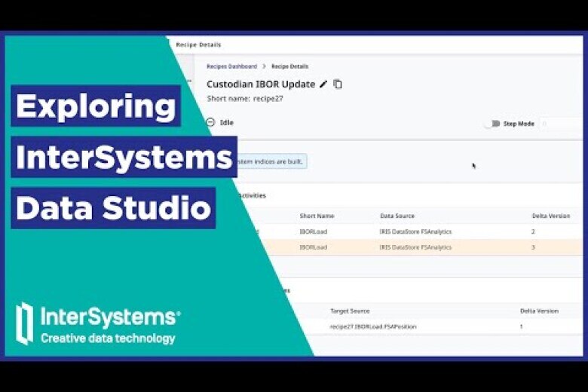Click the Exploring title banner
The width and height of the screenshot is (588, 392).
pyautogui.click(x=96, y=106)
